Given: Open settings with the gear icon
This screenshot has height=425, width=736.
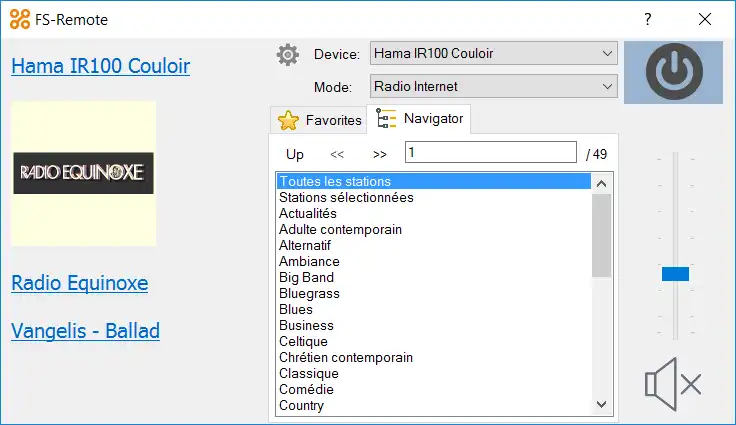Looking at the screenshot, I should (288, 55).
